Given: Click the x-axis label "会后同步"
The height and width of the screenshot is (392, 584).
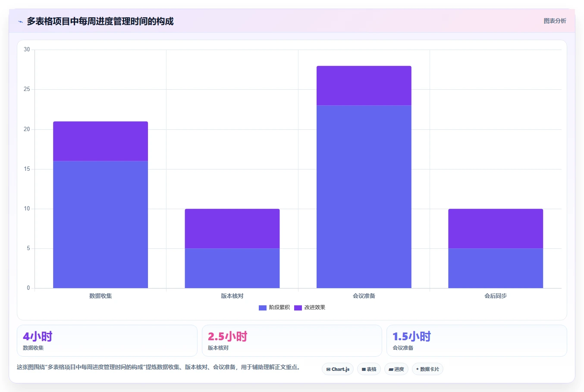Looking at the screenshot, I should [496, 296].
